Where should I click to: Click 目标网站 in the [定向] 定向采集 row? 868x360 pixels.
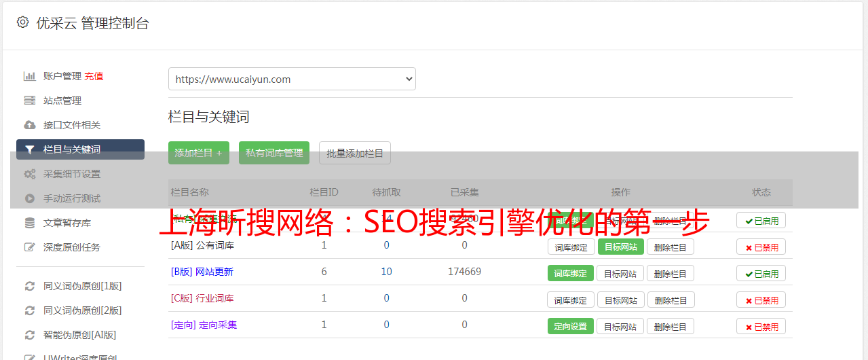point(620,326)
